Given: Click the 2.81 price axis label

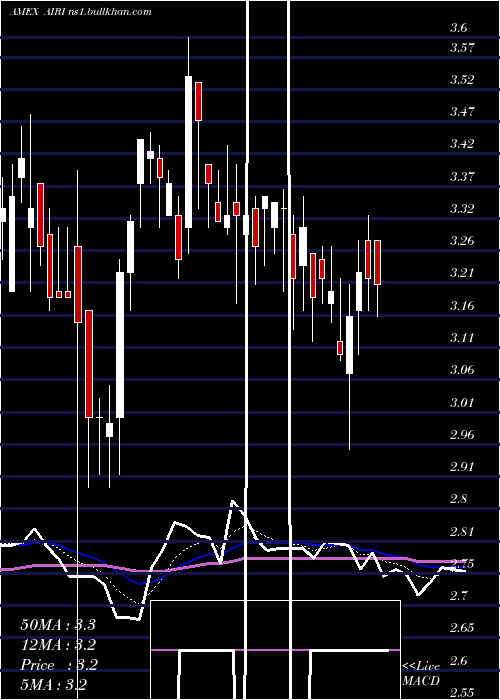Looking at the screenshot, I should [x=462, y=531].
